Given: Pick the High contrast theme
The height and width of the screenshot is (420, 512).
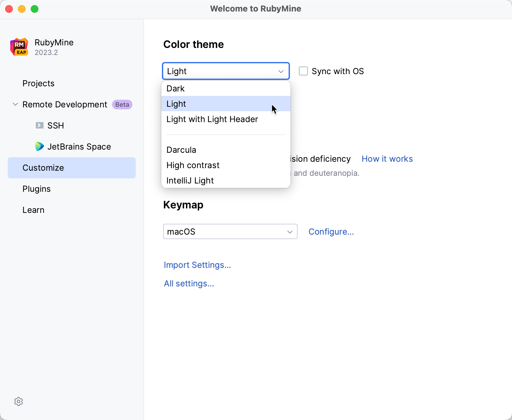Looking at the screenshot, I should [x=193, y=165].
